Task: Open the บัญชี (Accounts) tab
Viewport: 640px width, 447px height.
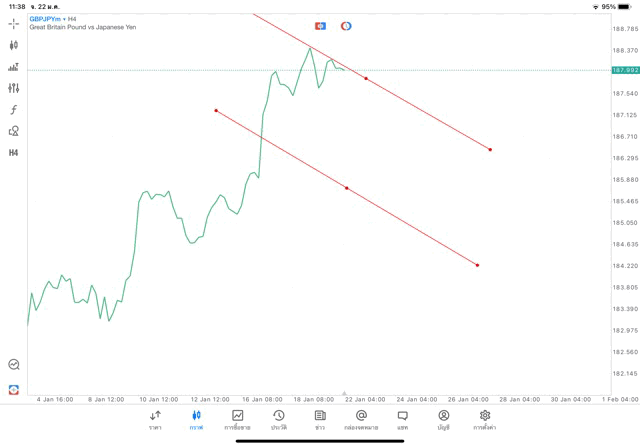Action: [x=443, y=420]
